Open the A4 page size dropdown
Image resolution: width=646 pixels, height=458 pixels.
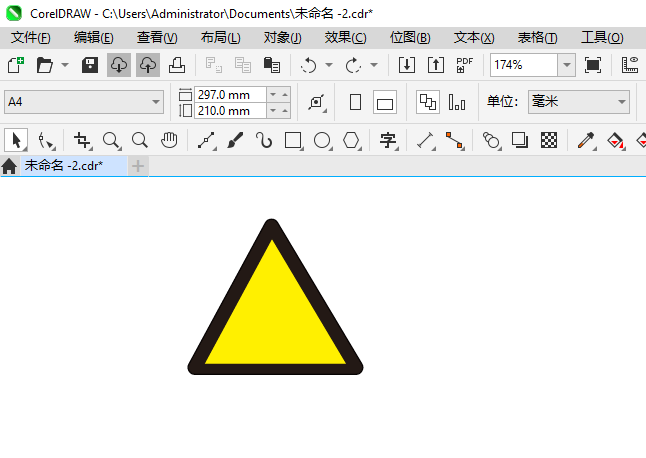(x=84, y=102)
